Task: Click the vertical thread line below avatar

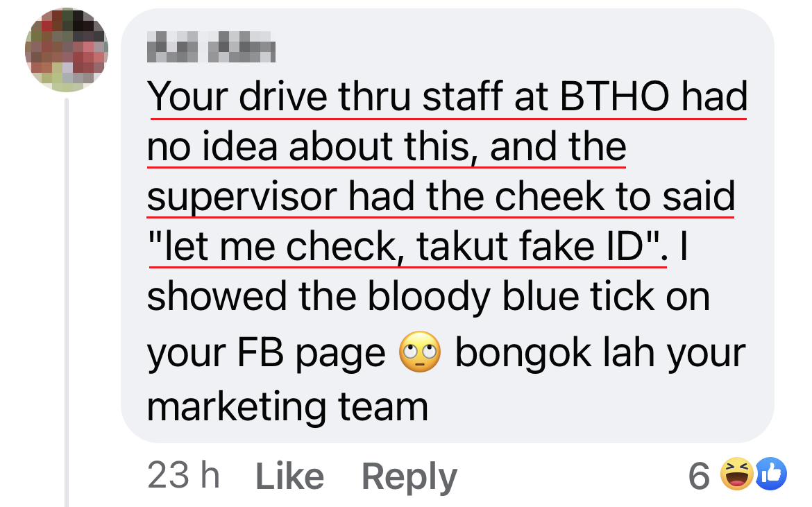Action: coord(67,302)
